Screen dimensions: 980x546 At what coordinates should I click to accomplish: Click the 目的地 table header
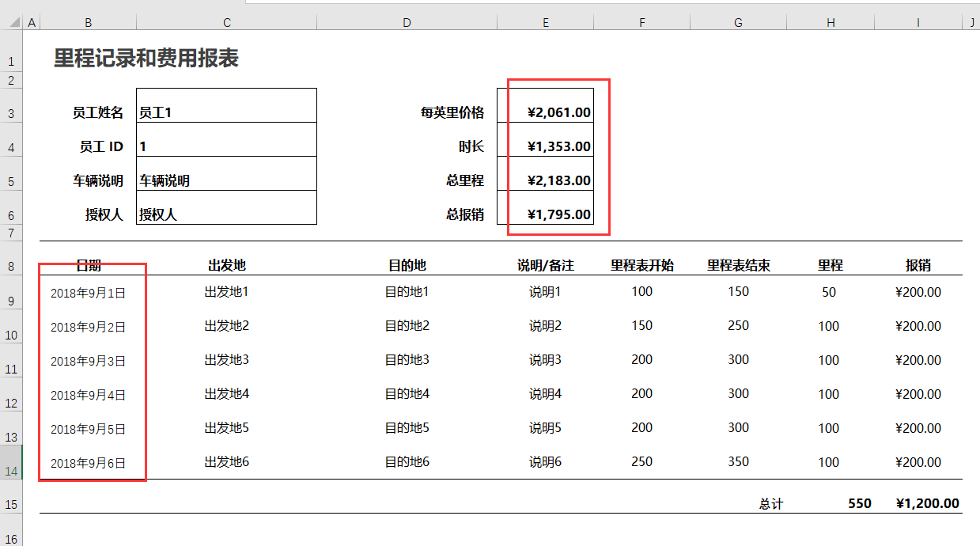407,266
